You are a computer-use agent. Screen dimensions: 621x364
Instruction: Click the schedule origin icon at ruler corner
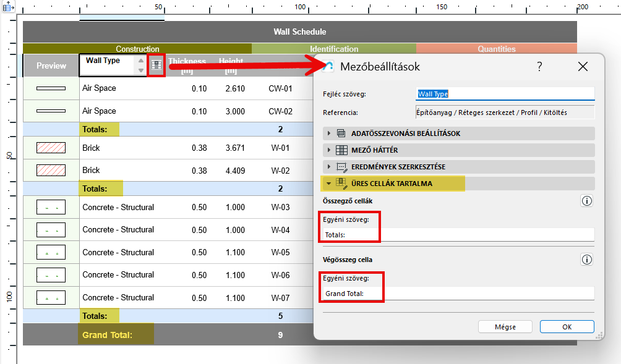click(8, 6)
